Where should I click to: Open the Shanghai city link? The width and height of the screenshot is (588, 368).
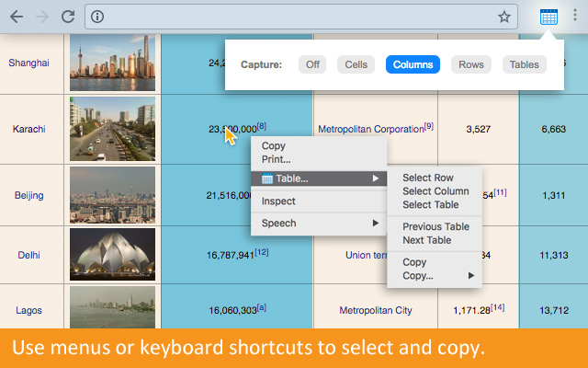(x=28, y=63)
